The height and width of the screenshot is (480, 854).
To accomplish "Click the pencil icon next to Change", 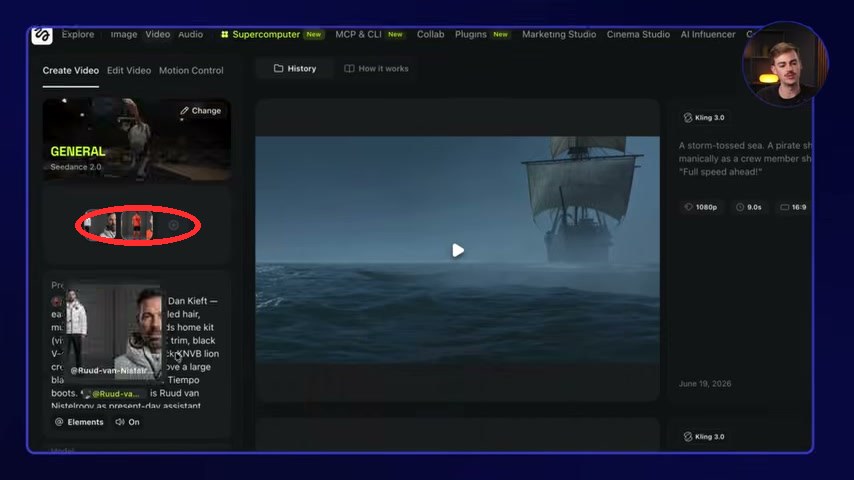I will pyautogui.click(x=185, y=111).
